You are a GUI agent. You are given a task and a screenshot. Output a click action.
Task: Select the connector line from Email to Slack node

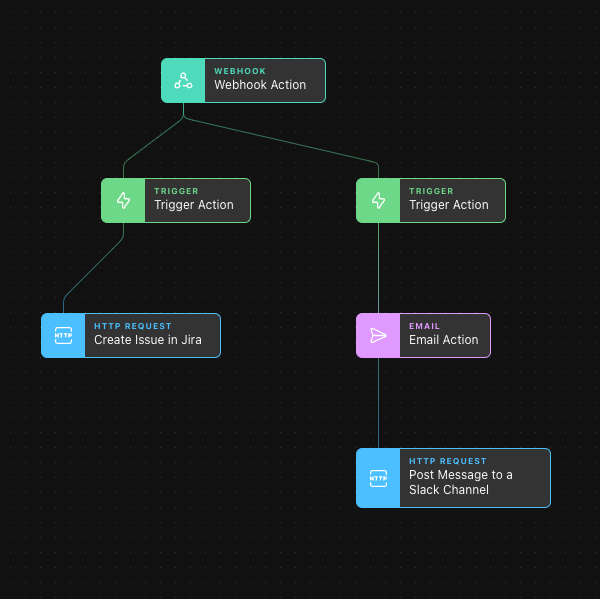coord(378,403)
